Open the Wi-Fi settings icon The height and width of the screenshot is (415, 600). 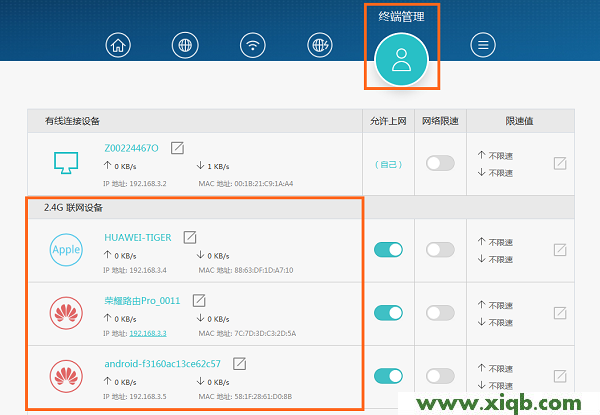click(x=252, y=45)
